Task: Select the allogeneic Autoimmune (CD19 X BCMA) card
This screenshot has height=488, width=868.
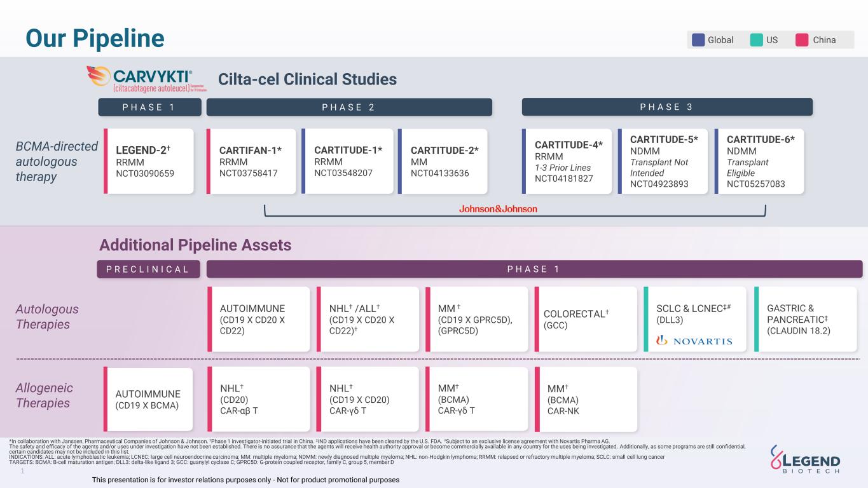Action: point(148,399)
